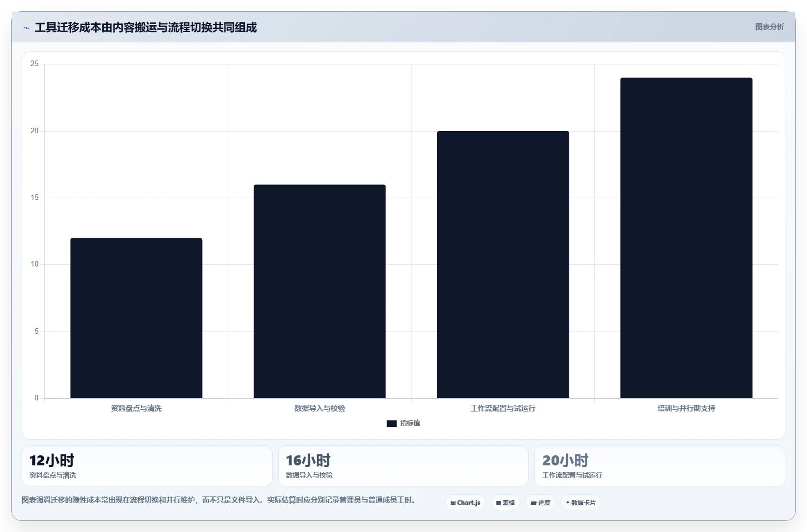Select the 数据导入与校验 bar
The height and width of the screenshot is (532, 807).
point(319,292)
